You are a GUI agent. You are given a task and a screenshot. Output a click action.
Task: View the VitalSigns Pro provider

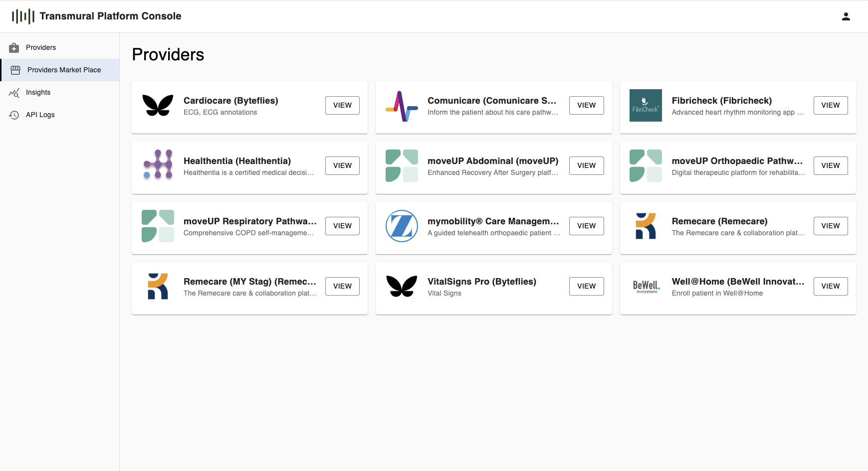586,286
